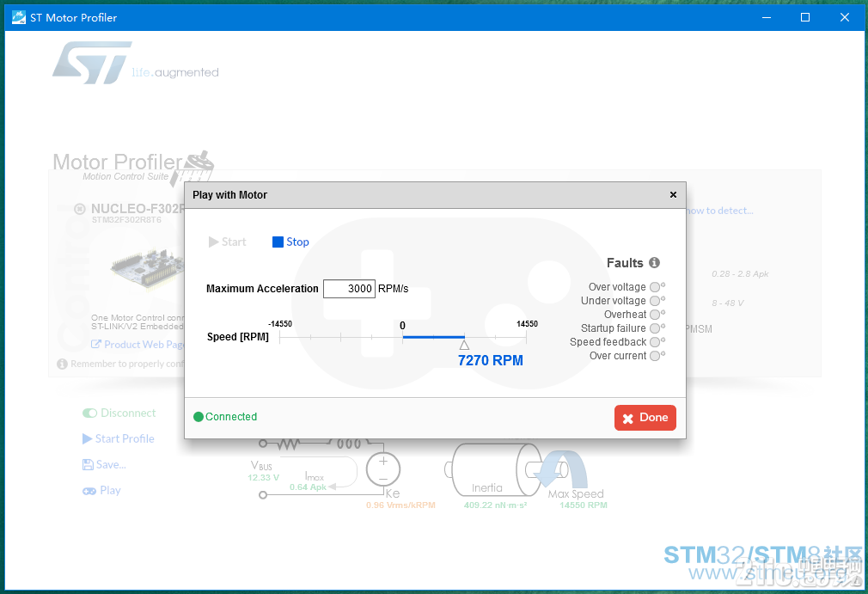The image size is (868, 594).
Task: Open the Product Web Page link
Action: tap(138, 345)
